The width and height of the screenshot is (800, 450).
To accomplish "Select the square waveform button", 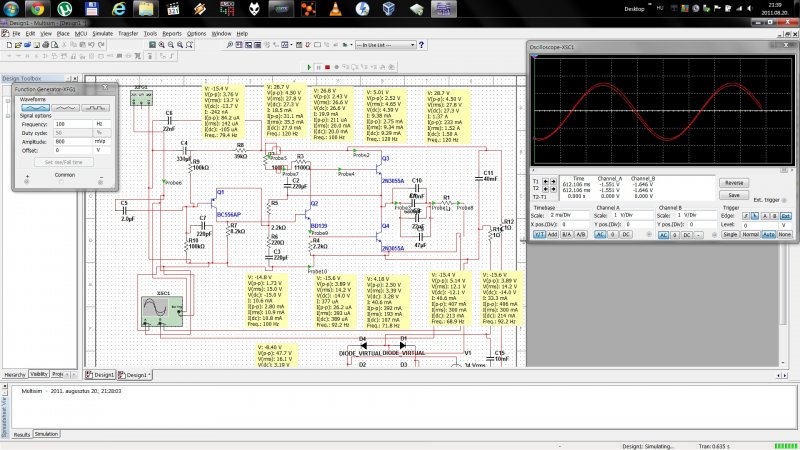I will pos(96,108).
